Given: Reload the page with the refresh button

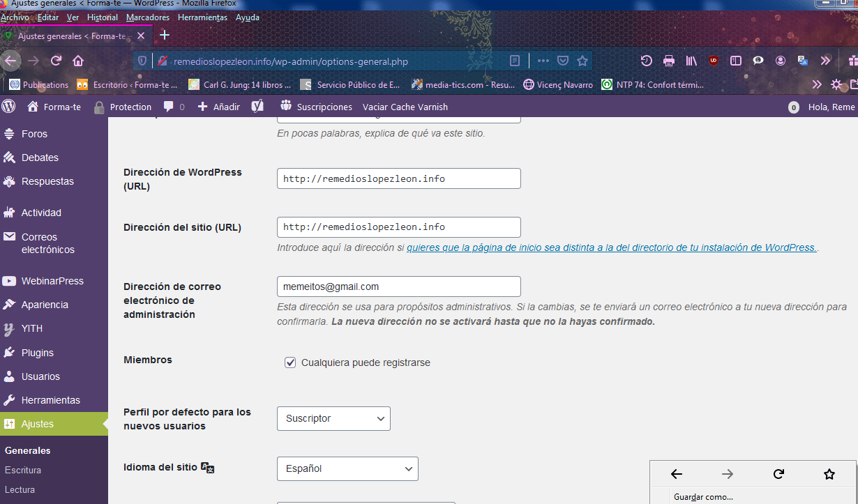Looking at the screenshot, I should (x=56, y=61).
